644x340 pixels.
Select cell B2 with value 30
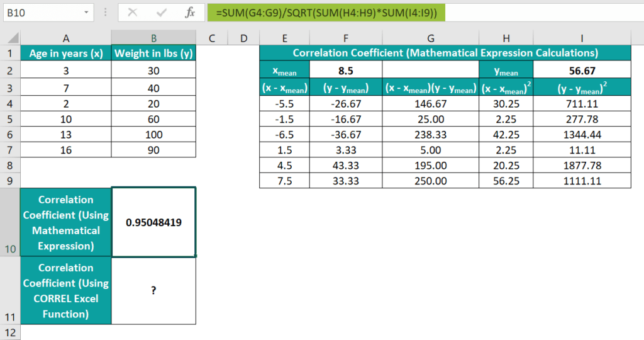[153, 71]
